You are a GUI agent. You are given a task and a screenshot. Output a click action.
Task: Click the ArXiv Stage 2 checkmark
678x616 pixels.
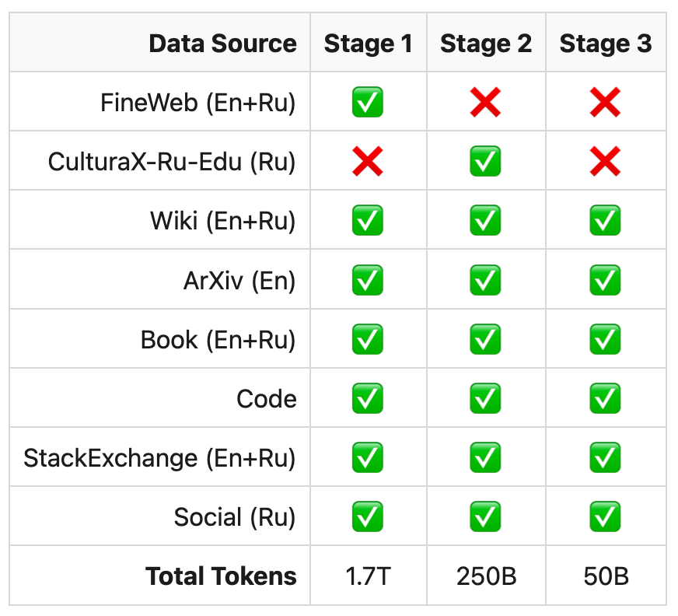pos(485,280)
